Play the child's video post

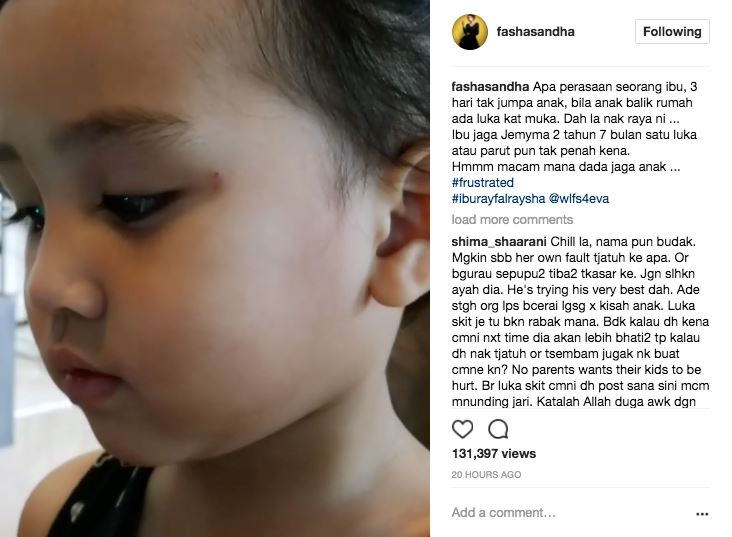coord(215,268)
